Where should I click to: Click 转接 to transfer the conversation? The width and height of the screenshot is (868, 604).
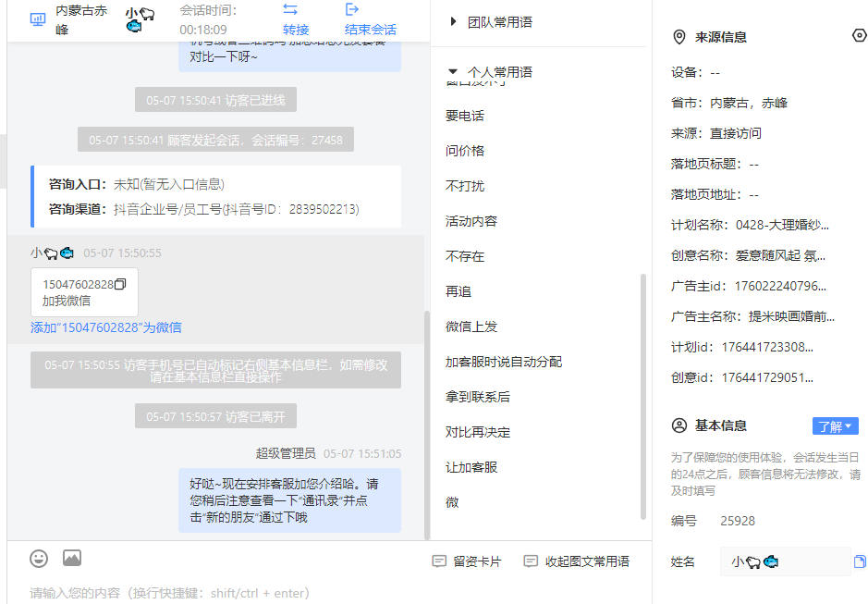pos(296,30)
